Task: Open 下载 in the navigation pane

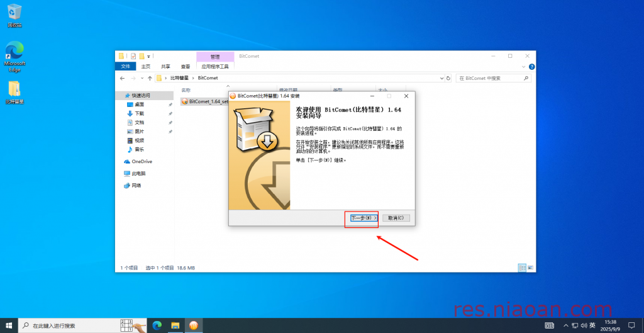Action: click(139, 113)
